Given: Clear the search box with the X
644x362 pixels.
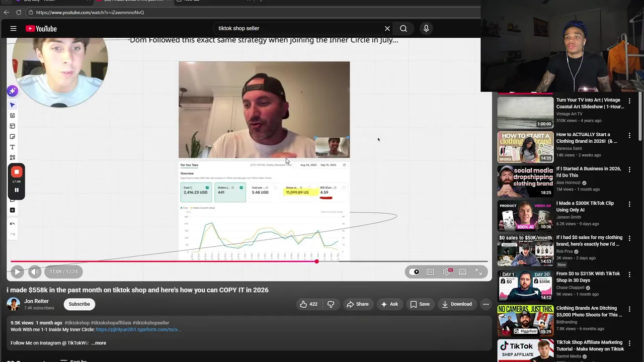Looking at the screenshot, I should pos(387,29).
